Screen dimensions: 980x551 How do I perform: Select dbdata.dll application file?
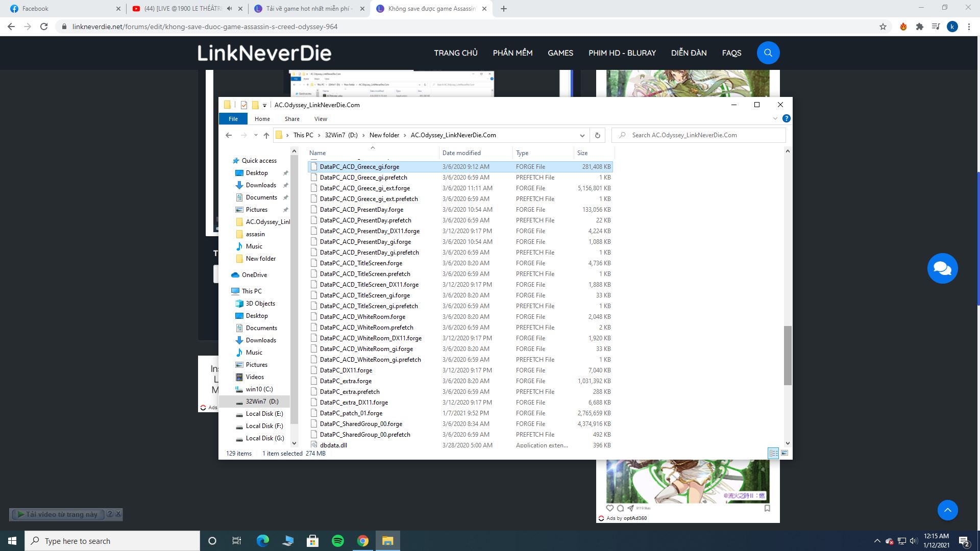pos(334,445)
